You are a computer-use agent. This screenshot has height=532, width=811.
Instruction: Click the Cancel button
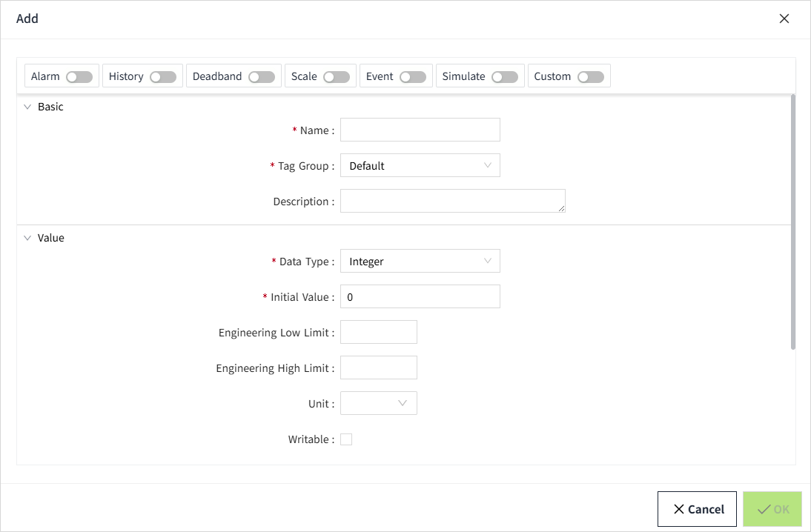697,509
